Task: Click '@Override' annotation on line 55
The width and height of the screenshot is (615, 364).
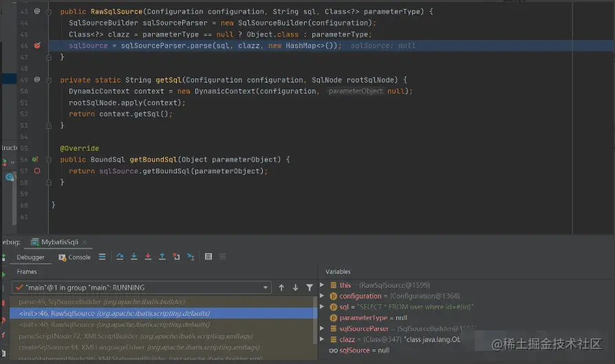Action: (x=79, y=148)
